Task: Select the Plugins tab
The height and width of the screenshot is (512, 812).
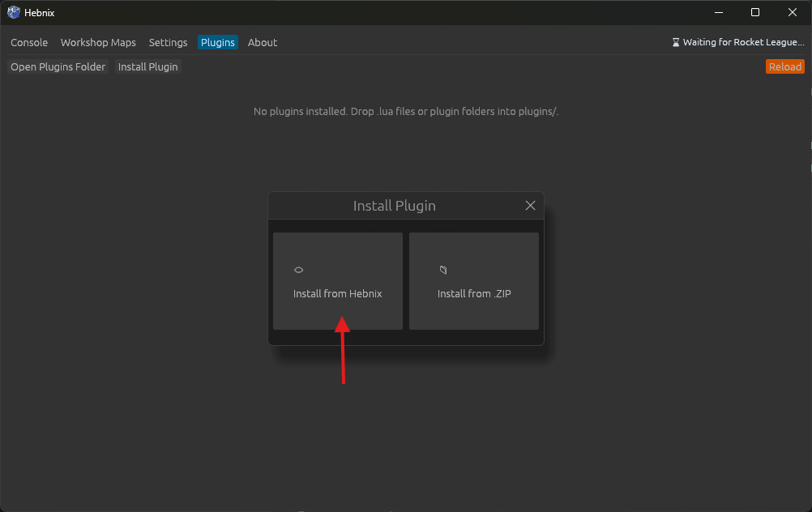Action: pyautogui.click(x=217, y=42)
